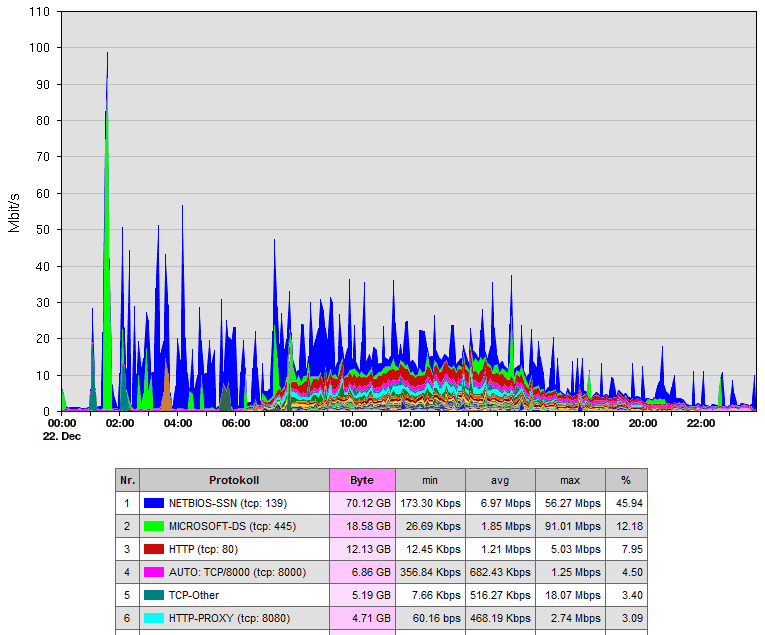Sort by the highlighted Byte column header
This screenshot has width=765, height=635.
362,480
